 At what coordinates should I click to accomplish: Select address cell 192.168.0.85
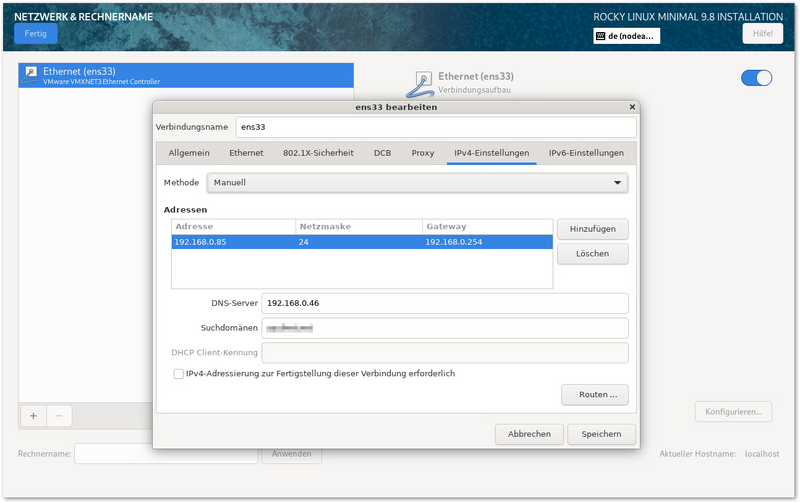(234, 242)
